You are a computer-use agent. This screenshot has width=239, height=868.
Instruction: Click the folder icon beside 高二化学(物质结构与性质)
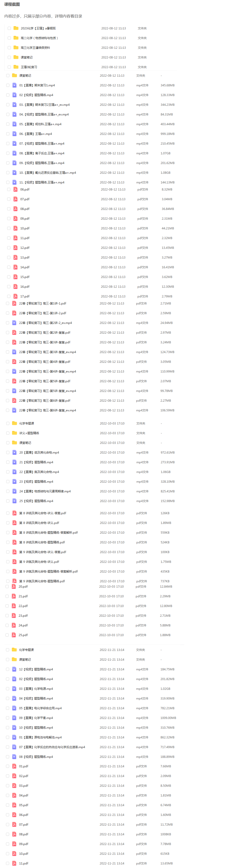pos(16,38)
